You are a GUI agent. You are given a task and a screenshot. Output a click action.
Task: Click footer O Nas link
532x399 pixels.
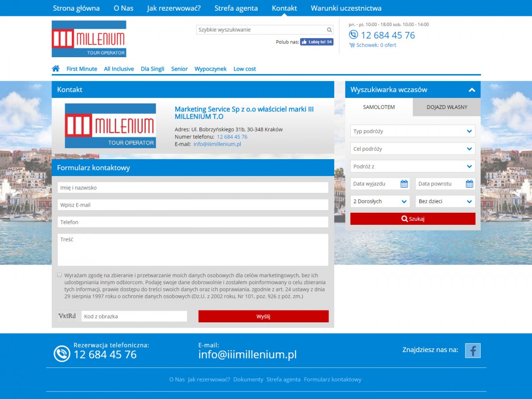tap(177, 379)
